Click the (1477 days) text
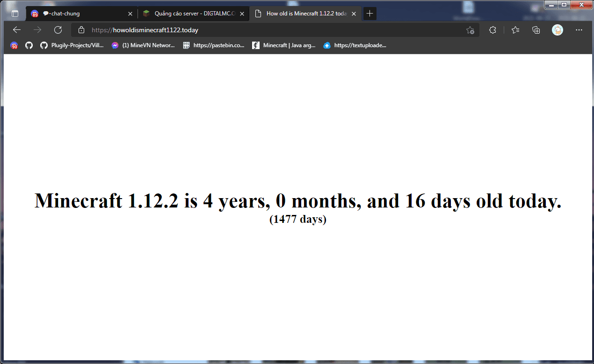 click(298, 219)
